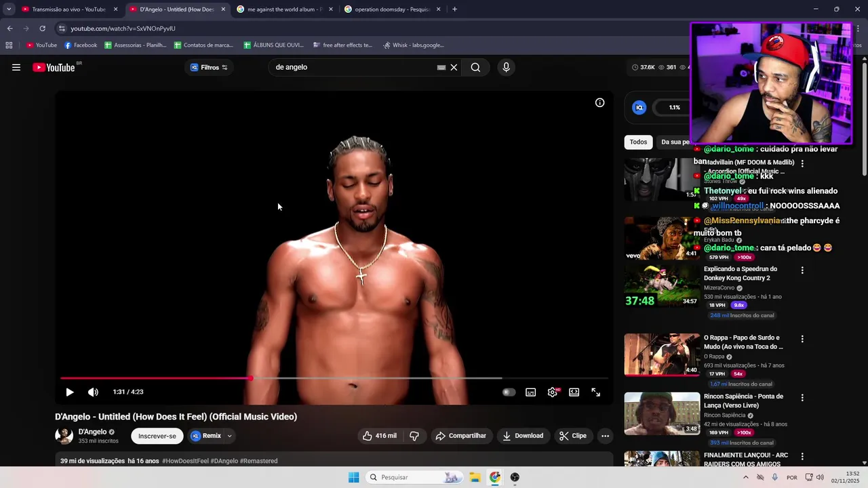Screen dimensions: 868x488
Task: Show hidden system tray icons
Action: pos(745,477)
